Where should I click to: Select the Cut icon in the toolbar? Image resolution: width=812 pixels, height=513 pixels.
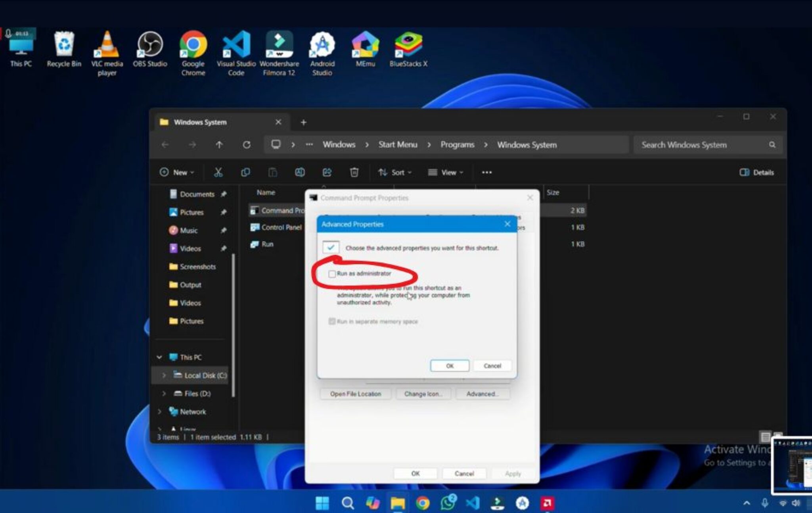pyautogui.click(x=218, y=172)
